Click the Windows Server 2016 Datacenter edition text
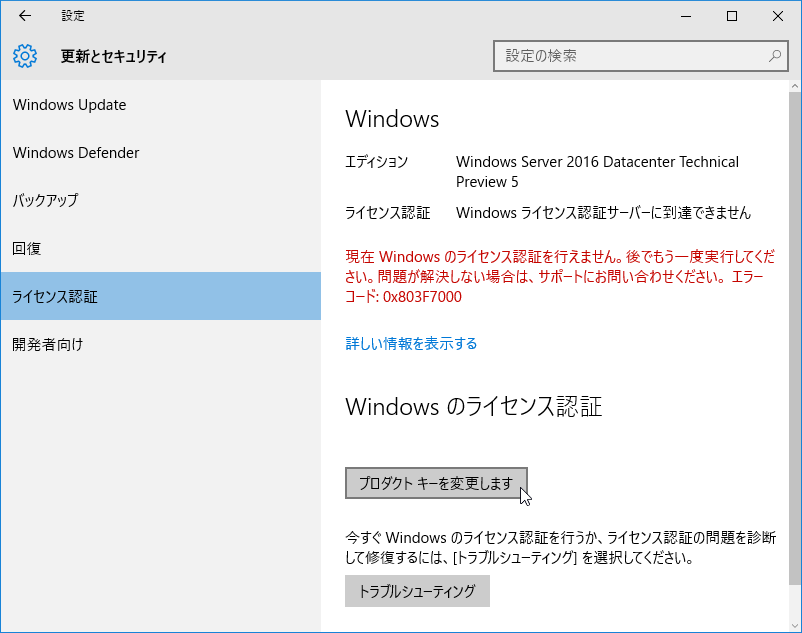Image resolution: width=802 pixels, height=633 pixels. pos(597,172)
